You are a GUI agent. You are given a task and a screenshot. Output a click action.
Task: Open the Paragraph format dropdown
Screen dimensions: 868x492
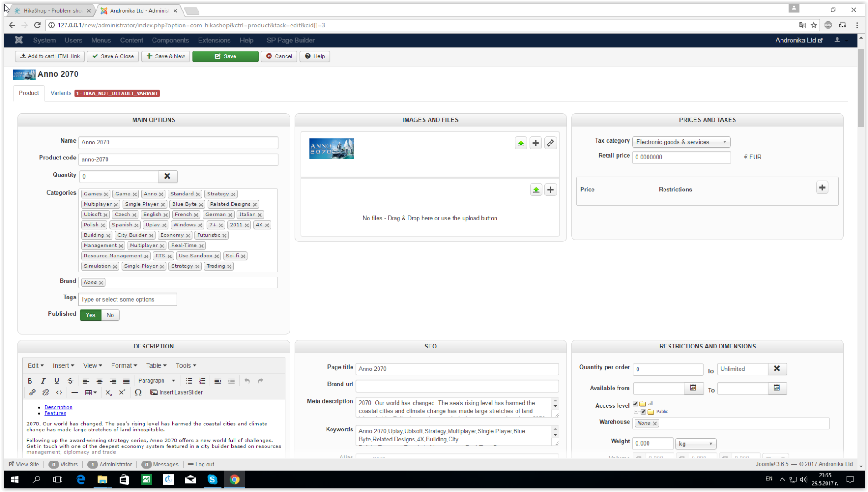(x=156, y=381)
